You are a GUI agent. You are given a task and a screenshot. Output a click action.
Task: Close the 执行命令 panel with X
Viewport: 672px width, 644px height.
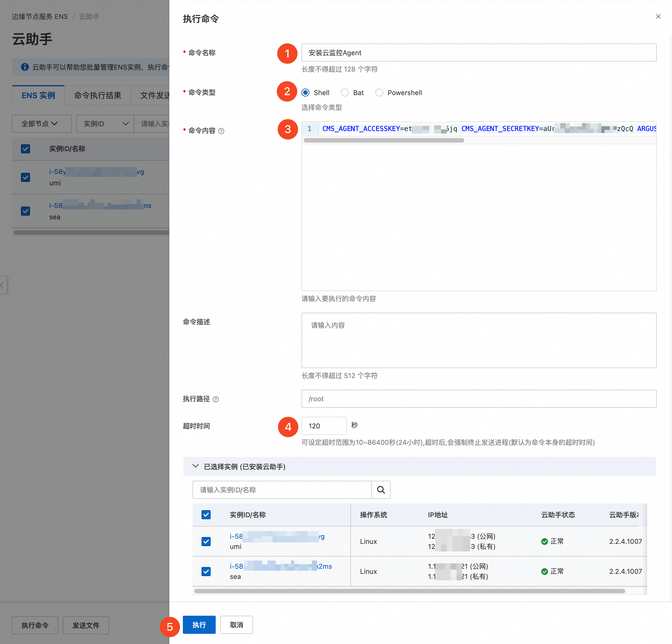pos(658,16)
